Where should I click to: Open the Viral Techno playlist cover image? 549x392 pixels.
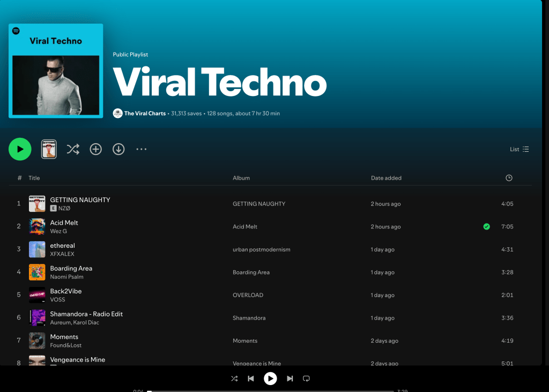(x=56, y=71)
